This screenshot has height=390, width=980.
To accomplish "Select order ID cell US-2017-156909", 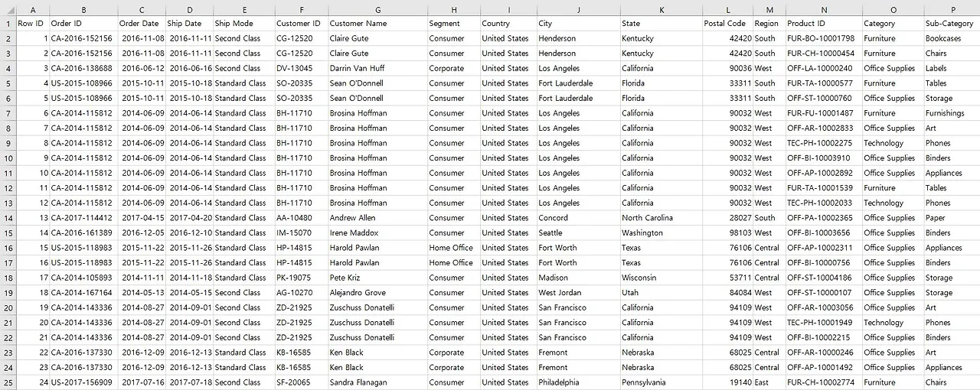I will pyautogui.click(x=83, y=382).
